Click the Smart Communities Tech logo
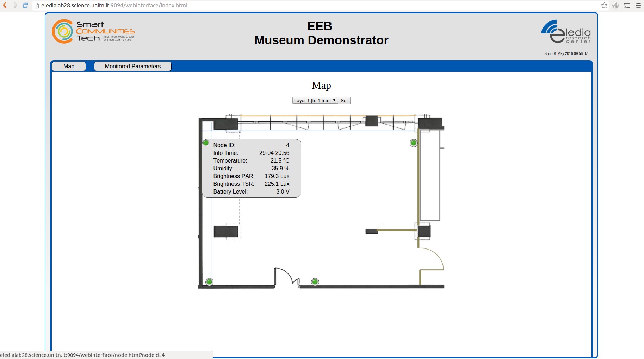 93,32
